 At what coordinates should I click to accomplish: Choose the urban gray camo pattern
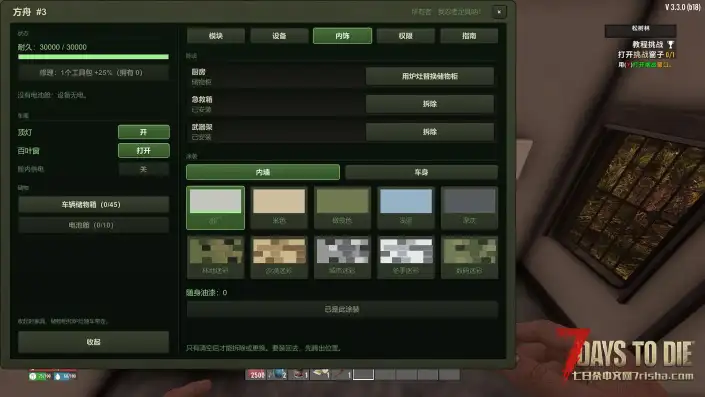[x=343, y=257]
